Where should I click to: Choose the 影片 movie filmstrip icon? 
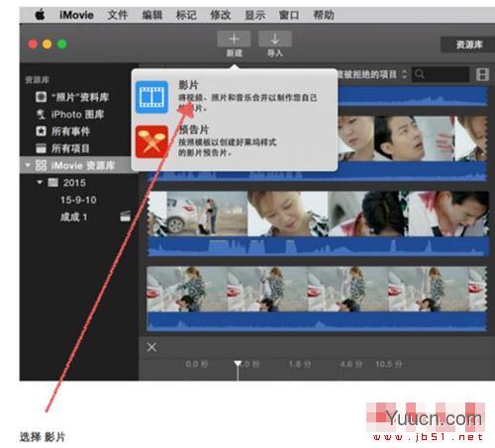(151, 97)
